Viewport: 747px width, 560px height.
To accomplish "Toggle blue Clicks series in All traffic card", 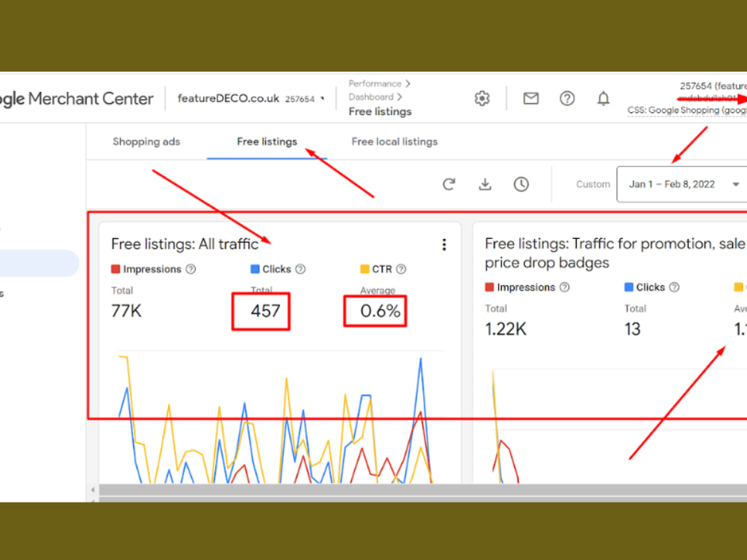I will 255,269.
